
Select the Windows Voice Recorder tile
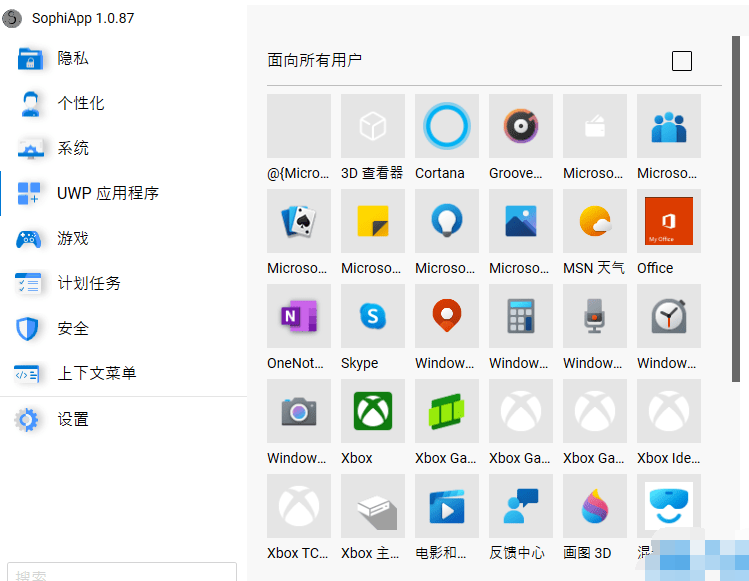pyautogui.click(x=595, y=316)
